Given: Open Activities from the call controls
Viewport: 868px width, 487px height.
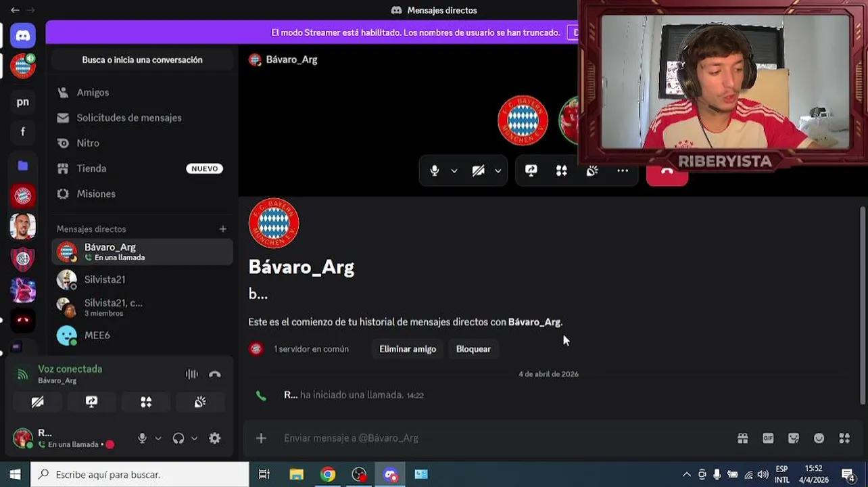Looking at the screenshot, I should (561, 170).
